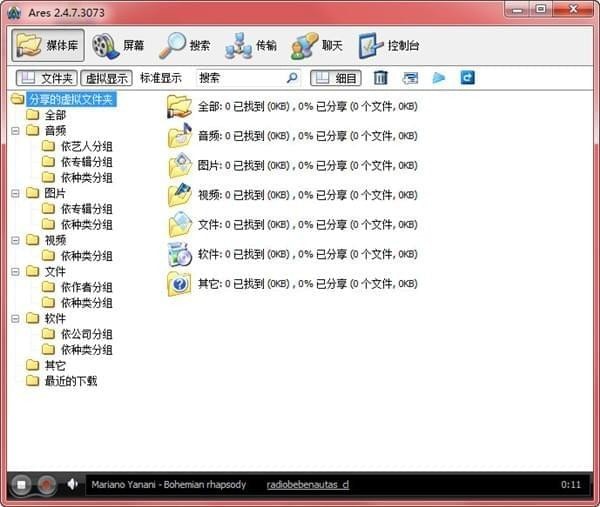The height and width of the screenshot is (507, 600).
Task: Collapse the 图片 pictures tree node
Action: coord(16,193)
